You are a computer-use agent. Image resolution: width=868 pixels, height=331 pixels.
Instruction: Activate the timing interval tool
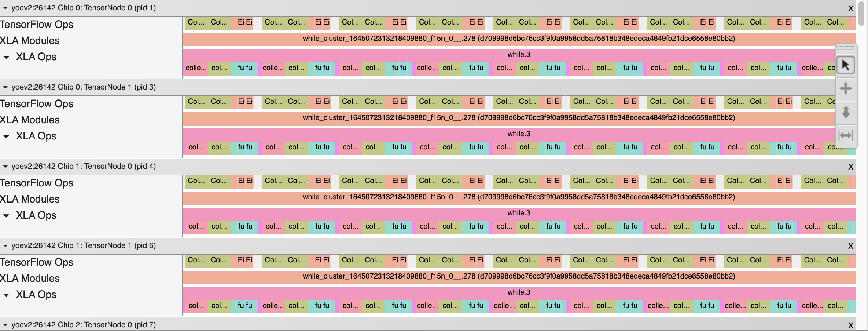coord(846,135)
